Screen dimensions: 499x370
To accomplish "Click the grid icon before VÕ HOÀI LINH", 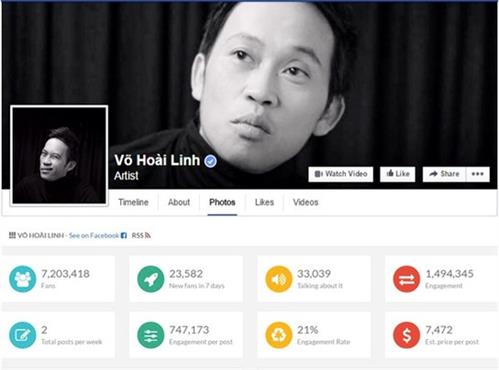I will point(12,235).
